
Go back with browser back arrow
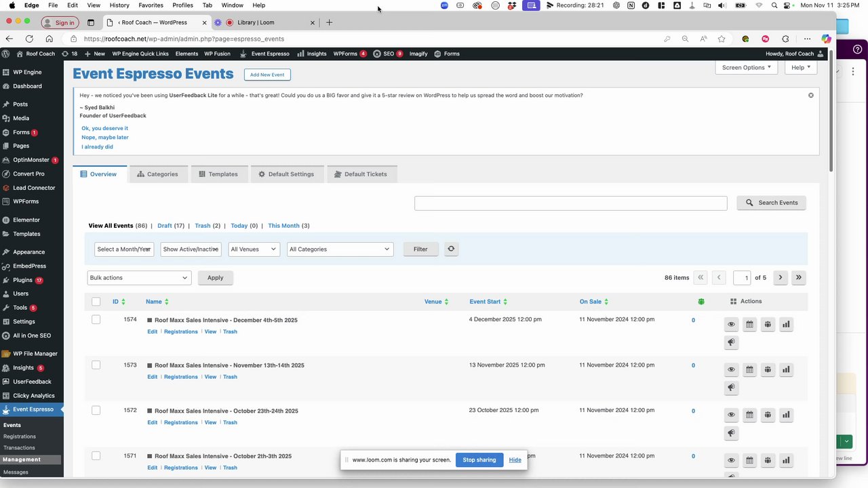click(9, 39)
